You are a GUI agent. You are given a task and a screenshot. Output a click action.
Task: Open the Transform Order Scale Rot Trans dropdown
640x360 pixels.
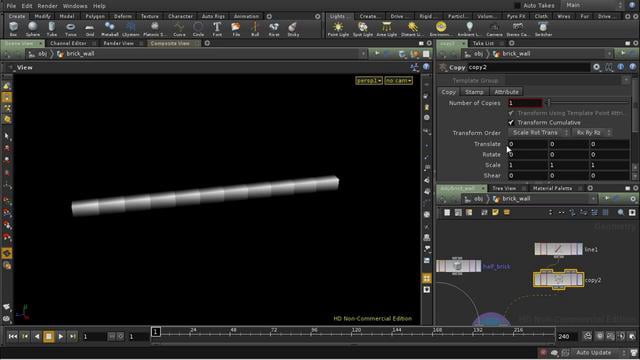[x=539, y=133]
